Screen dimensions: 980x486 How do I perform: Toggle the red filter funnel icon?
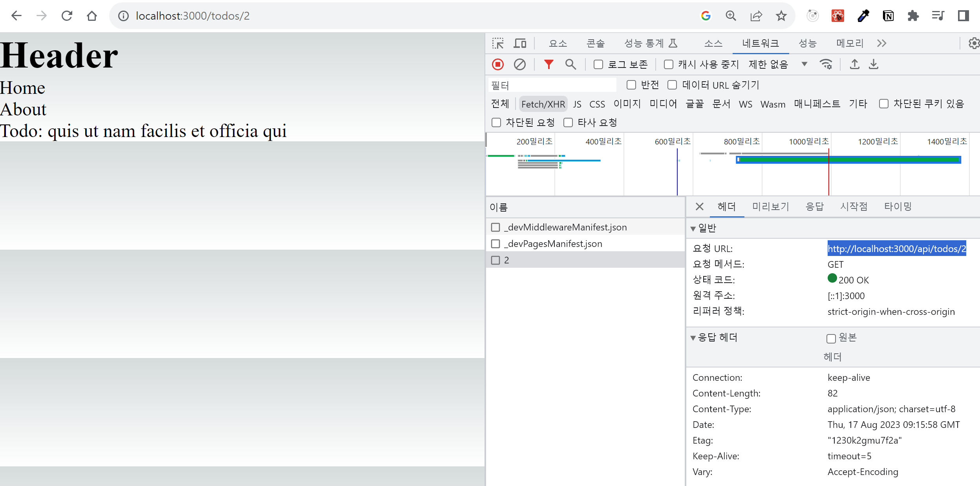click(x=549, y=64)
